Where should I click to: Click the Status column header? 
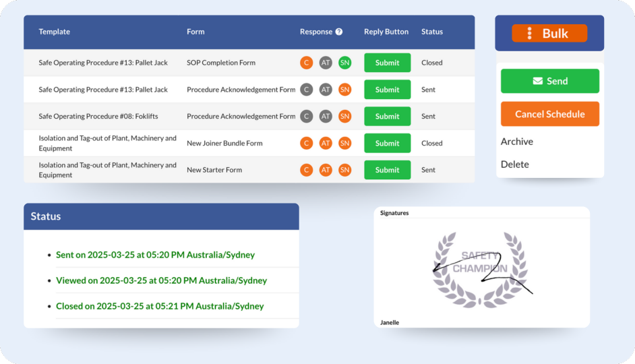[x=432, y=32]
